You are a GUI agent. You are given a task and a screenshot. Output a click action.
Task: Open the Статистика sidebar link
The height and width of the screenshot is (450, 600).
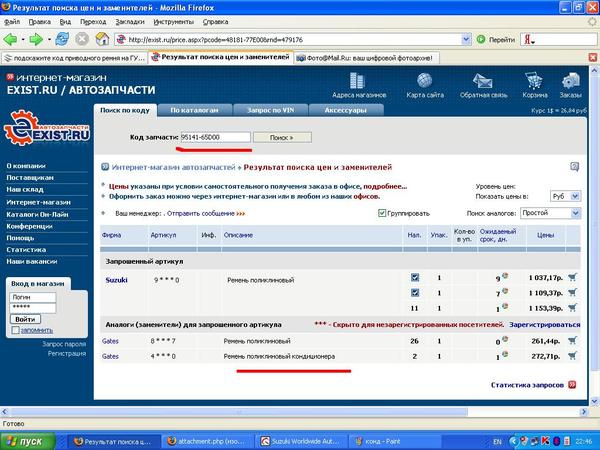[26, 249]
